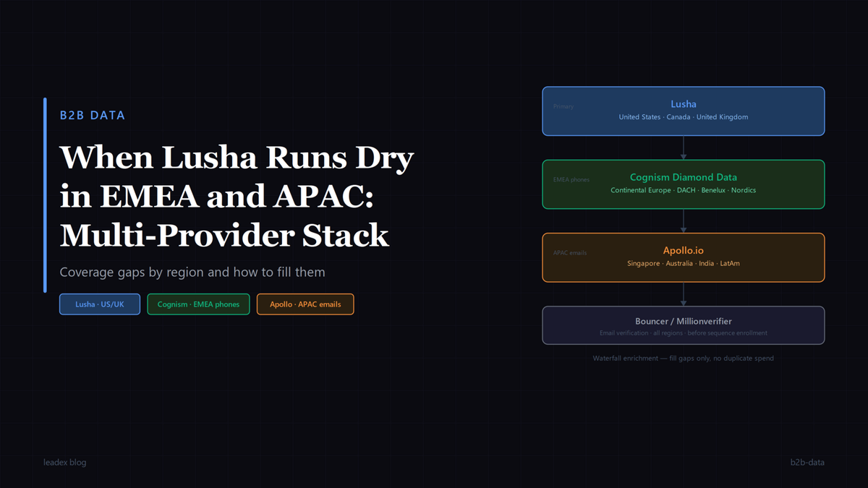The height and width of the screenshot is (488, 868).
Task: Click 'Continental Europe · DACH · Benelux · Nordics' text
Action: pos(683,190)
